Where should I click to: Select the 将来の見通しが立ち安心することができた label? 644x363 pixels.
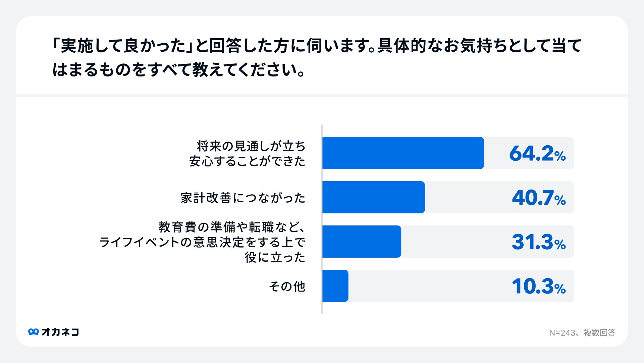[x=247, y=154]
